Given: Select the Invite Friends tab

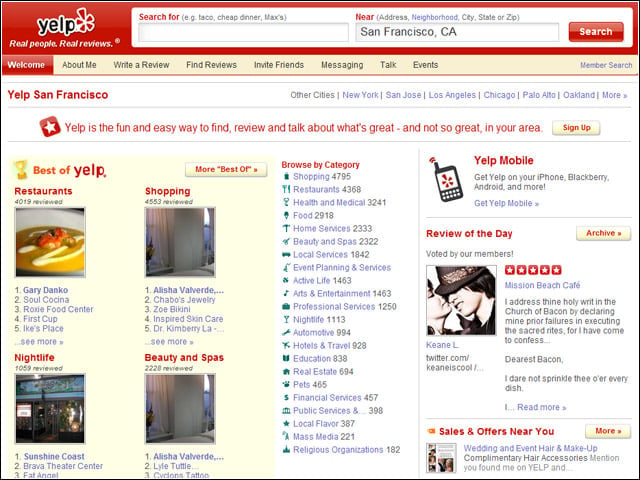Looking at the screenshot, I should pos(279,65).
